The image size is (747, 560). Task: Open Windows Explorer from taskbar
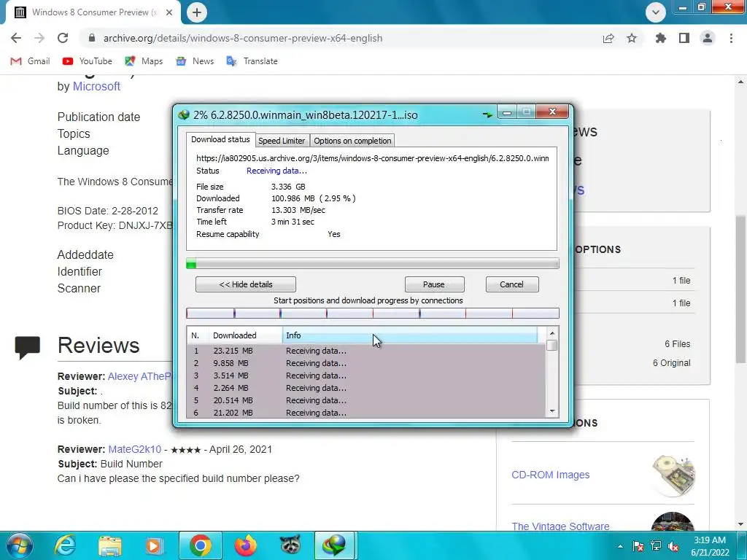[x=110, y=545]
